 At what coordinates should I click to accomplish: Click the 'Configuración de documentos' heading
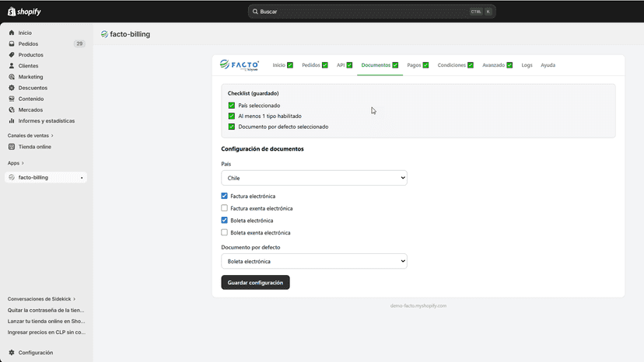tap(262, 149)
